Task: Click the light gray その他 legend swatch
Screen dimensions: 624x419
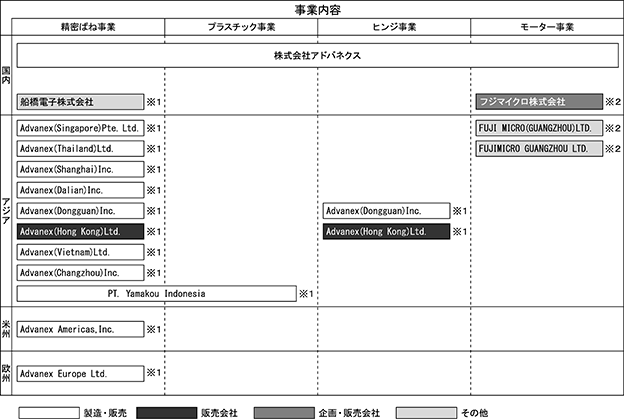Action: click(x=426, y=413)
